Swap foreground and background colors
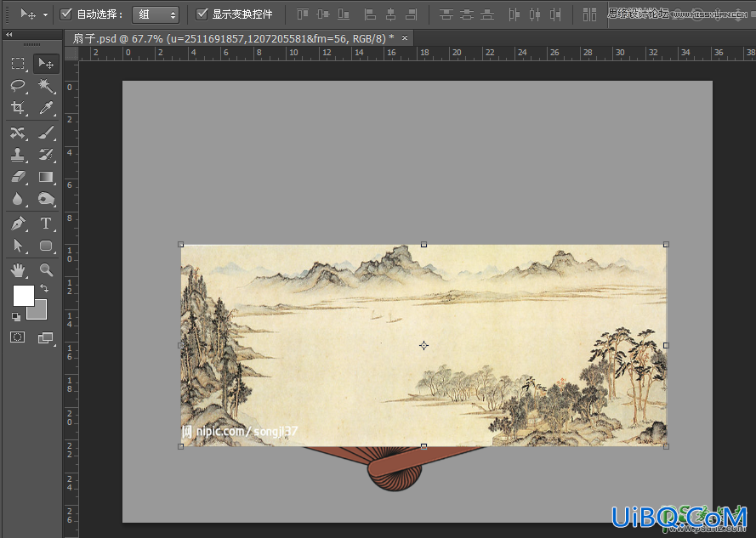 44,289
